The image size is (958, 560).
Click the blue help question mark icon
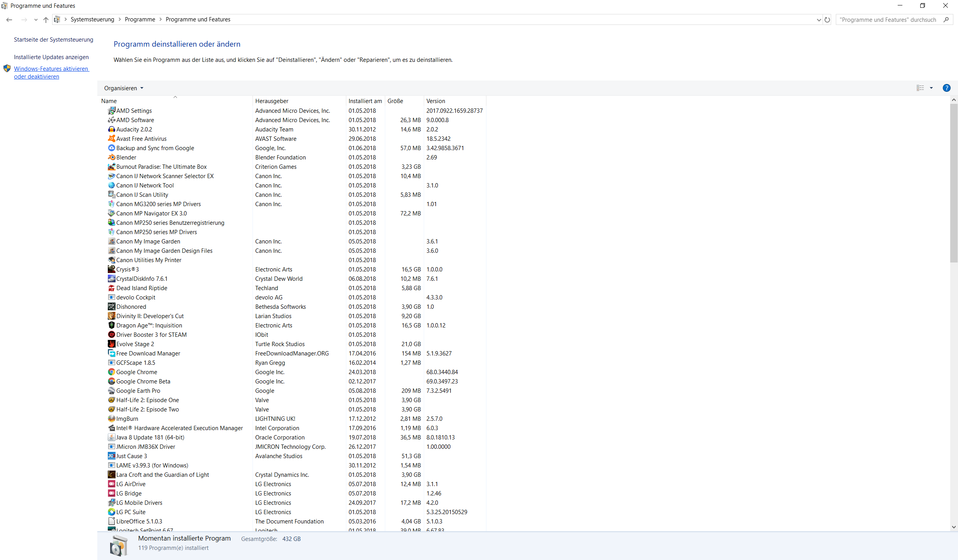point(946,88)
